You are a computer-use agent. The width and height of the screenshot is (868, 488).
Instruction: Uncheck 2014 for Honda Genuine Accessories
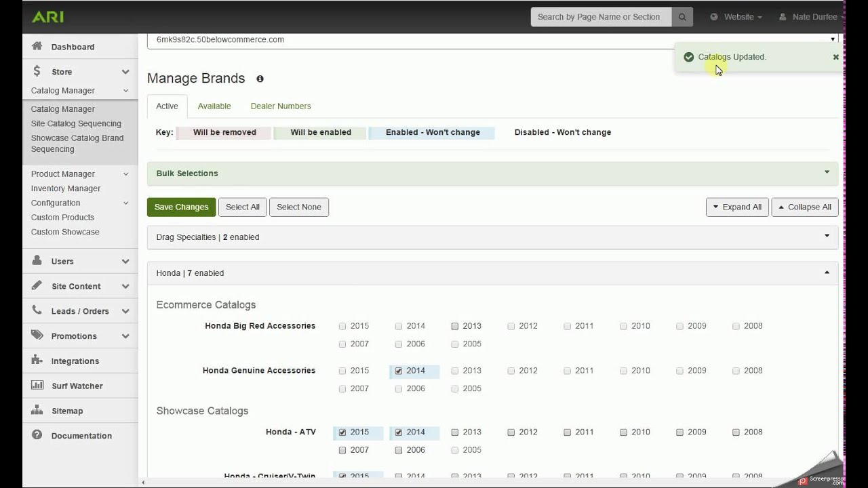pos(399,371)
